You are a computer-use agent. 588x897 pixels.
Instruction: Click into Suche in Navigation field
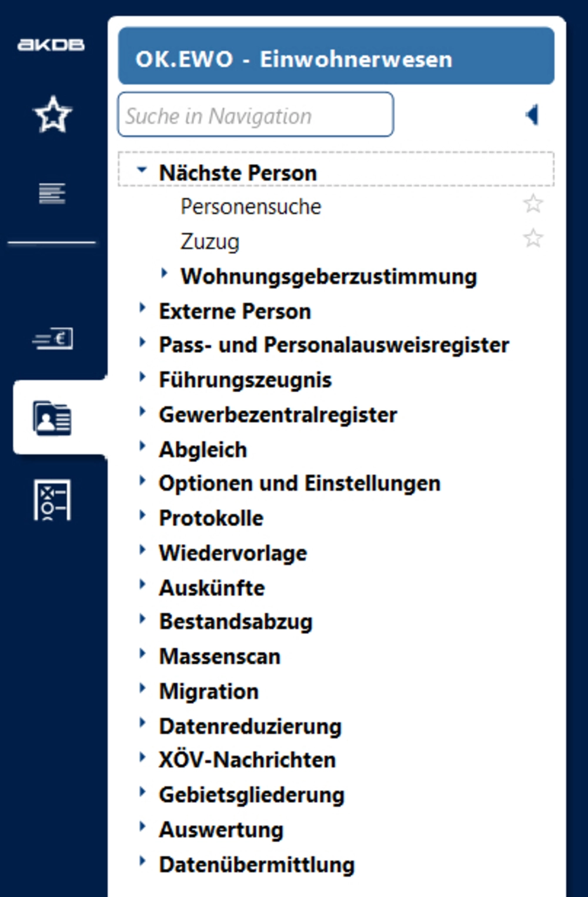click(x=256, y=115)
